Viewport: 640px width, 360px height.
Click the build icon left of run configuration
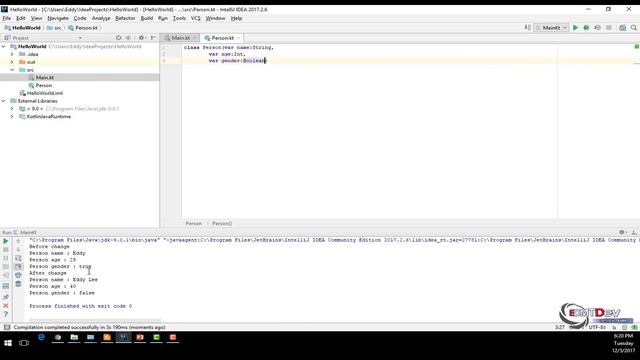[527, 28]
